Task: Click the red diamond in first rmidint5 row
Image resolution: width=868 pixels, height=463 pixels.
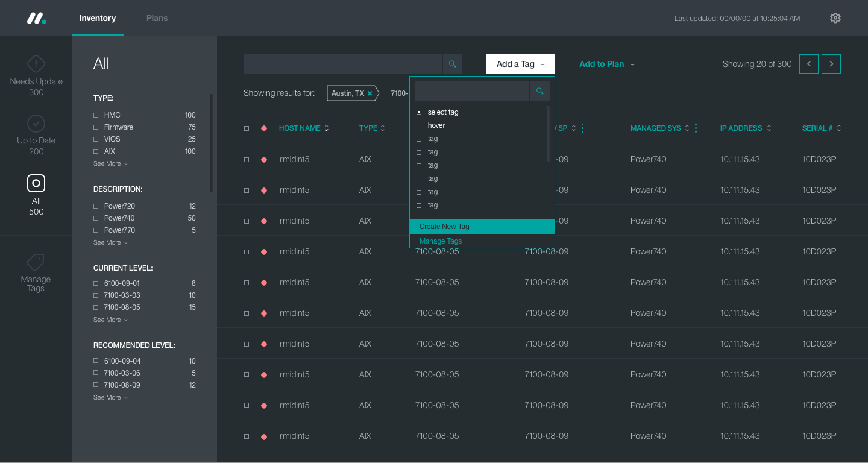Action: pyautogui.click(x=264, y=160)
